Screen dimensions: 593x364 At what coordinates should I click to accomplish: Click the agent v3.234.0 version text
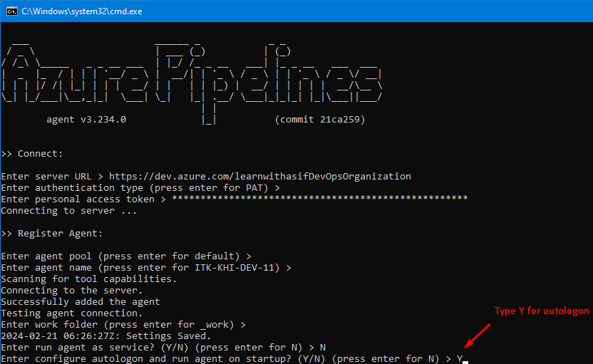click(86, 120)
